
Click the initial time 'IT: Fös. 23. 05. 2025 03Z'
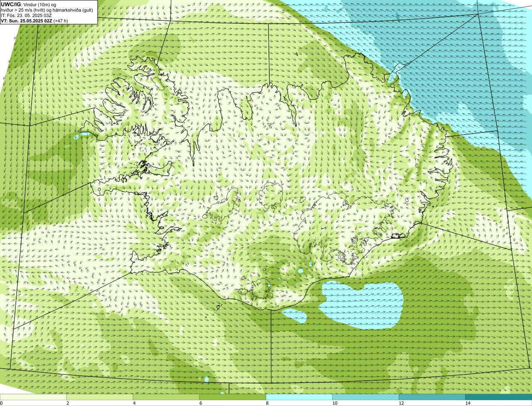(27, 15)
